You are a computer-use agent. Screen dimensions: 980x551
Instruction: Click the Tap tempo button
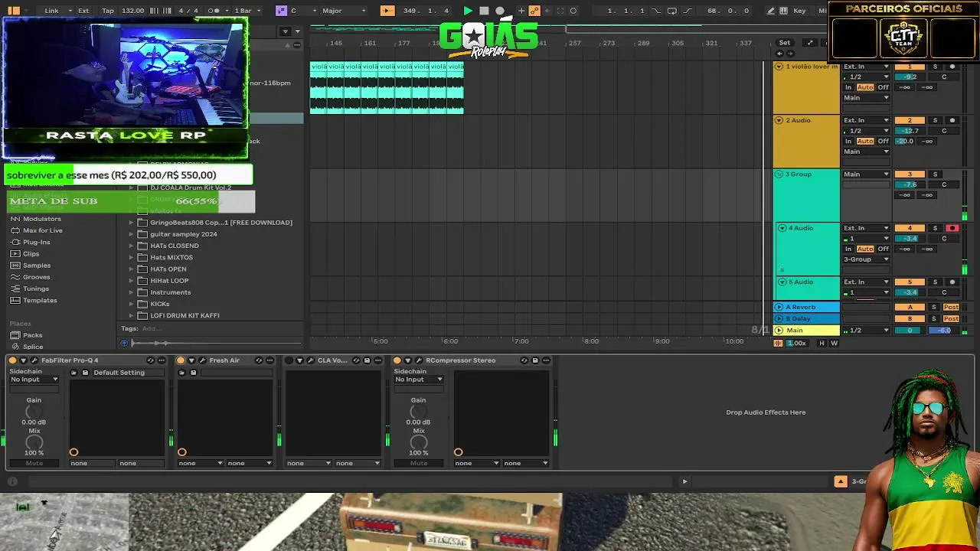pos(108,11)
